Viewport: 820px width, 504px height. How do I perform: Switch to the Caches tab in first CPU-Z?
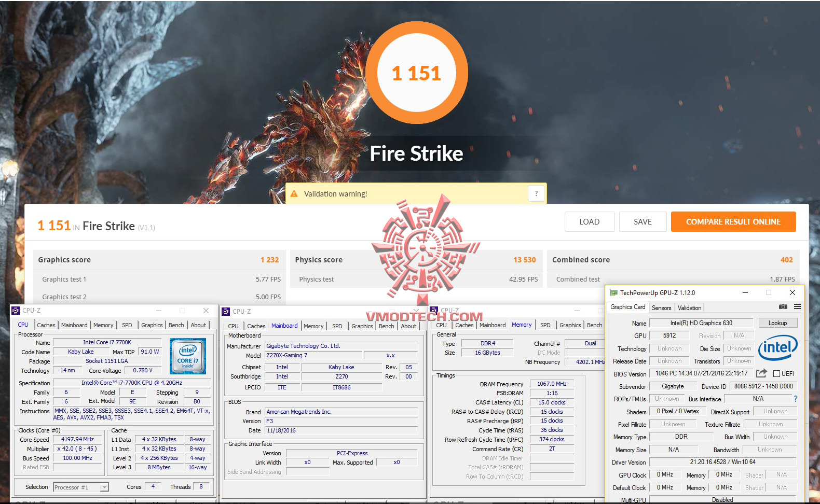tap(46, 325)
